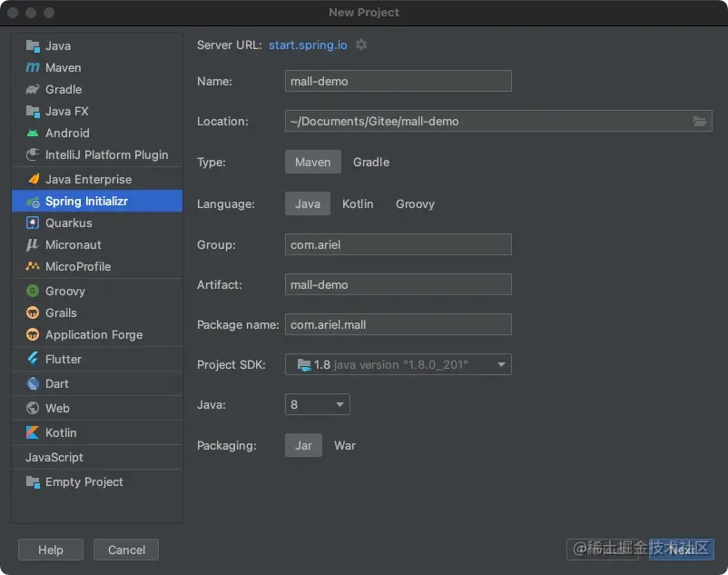This screenshot has width=728, height=575.
Task: Click the Help button
Action: (51, 550)
